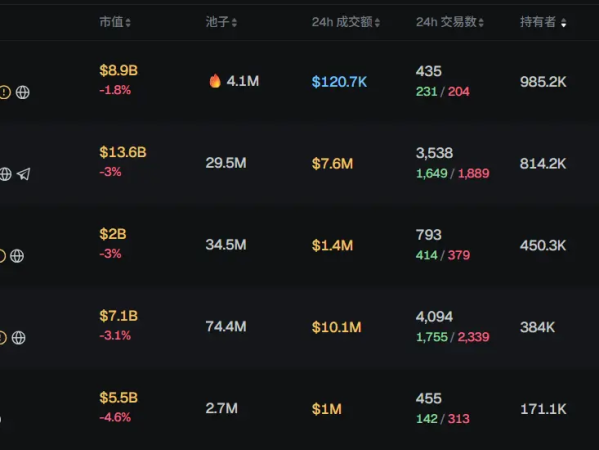Click sell count 313
Image resolution: width=599 pixels, height=450 pixels.
458,418
